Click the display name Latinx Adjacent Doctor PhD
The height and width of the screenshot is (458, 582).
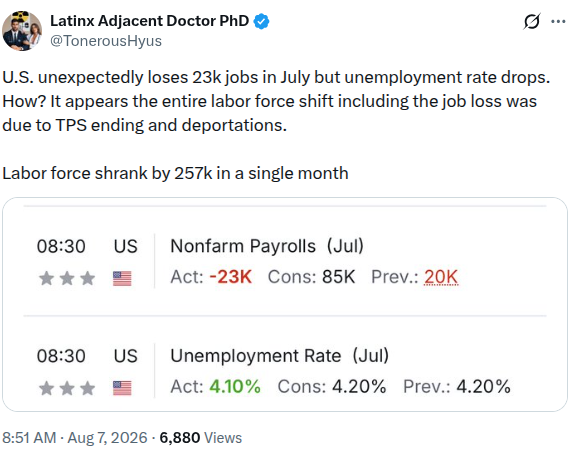tap(150, 21)
